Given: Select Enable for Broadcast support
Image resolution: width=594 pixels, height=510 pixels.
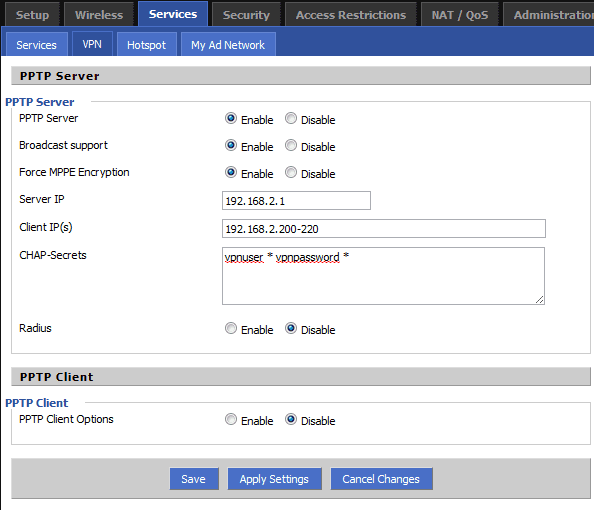Looking at the screenshot, I should [231, 145].
